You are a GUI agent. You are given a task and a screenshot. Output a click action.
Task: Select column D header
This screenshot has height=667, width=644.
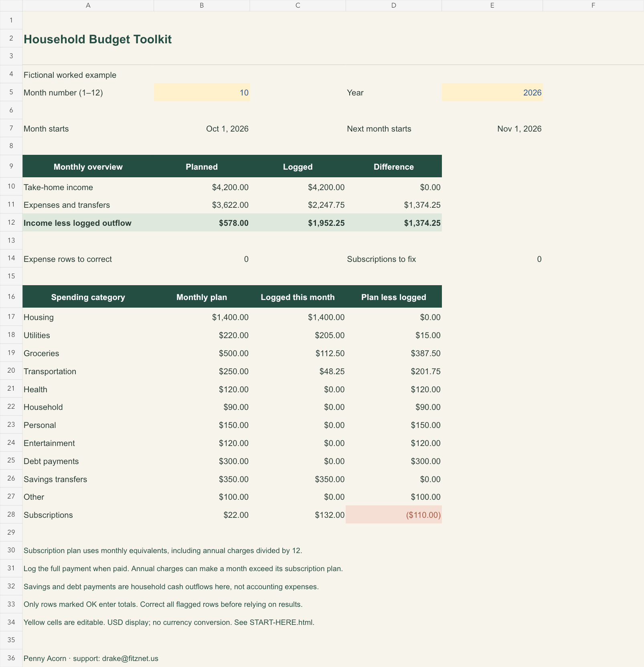394,5
